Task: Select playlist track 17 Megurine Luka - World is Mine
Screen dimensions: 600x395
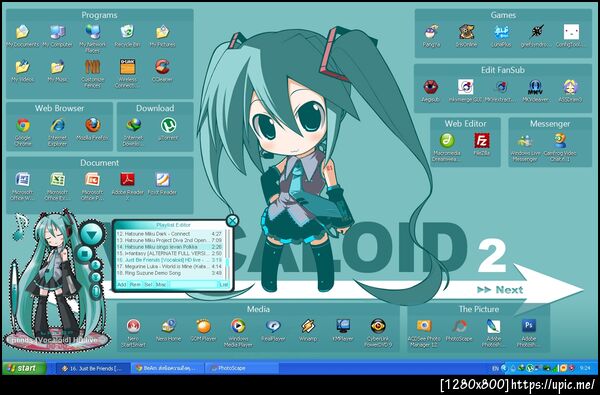Action: click(170, 266)
